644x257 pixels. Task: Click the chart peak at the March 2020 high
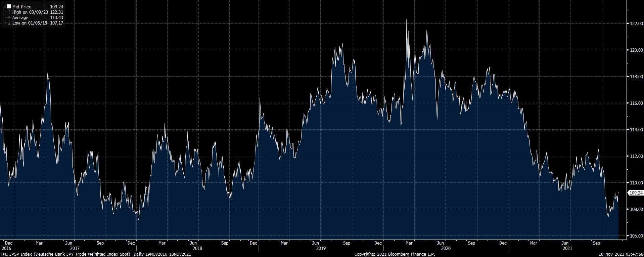(x=407, y=19)
